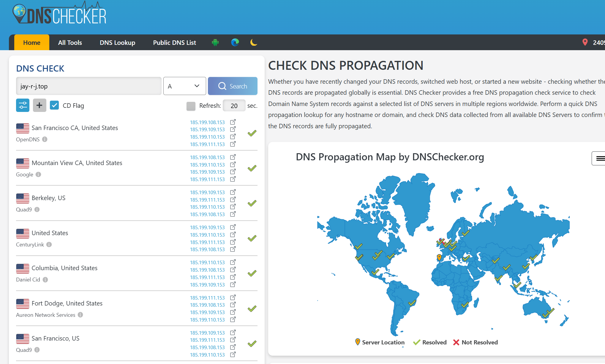Open the All Tools menu
This screenshot has width=605, height=364.
(70, 42)
